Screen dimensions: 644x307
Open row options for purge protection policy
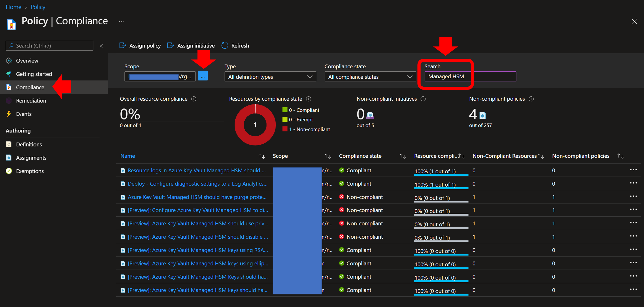(633, 196)
